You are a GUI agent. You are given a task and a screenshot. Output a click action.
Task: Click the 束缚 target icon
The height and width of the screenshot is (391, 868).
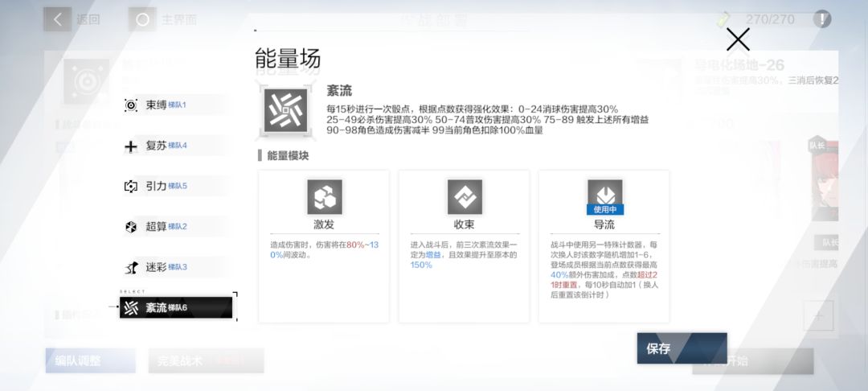click(131, 105)
